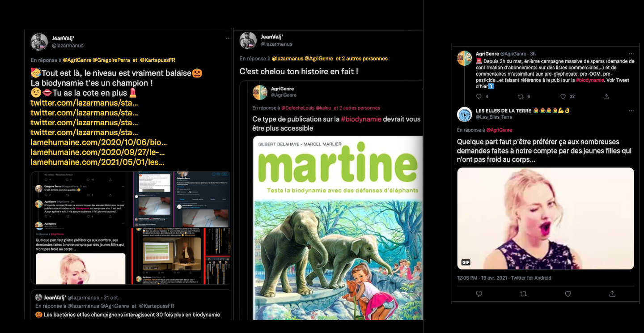Like the AgriGenre tweet with 22 likes
Screen dimensions: 644x333
click(x=563, y=97)
